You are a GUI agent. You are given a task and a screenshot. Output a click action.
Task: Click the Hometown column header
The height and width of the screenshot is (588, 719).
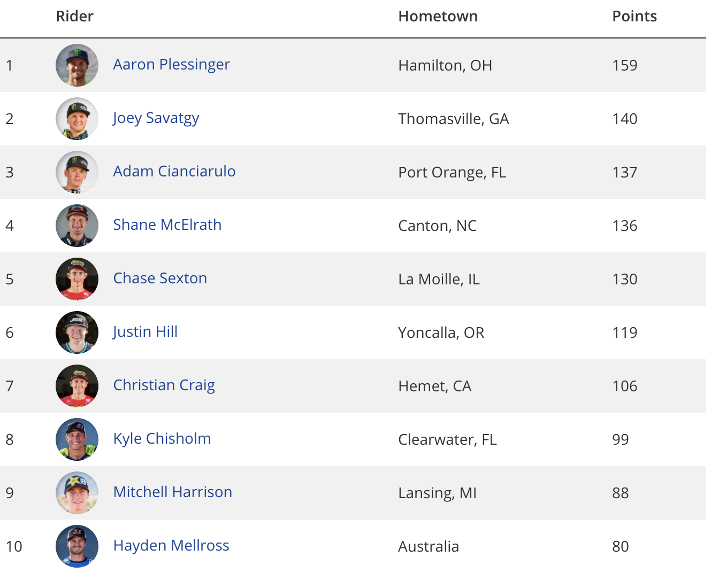click(438, 17)
